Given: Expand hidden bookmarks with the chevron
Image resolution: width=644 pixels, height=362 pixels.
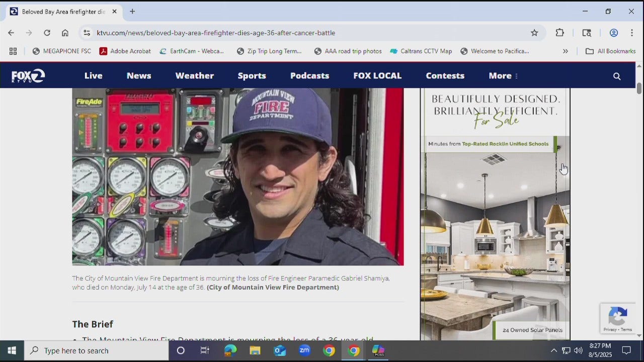Looking at the screenshot, I should click(566, 51).
